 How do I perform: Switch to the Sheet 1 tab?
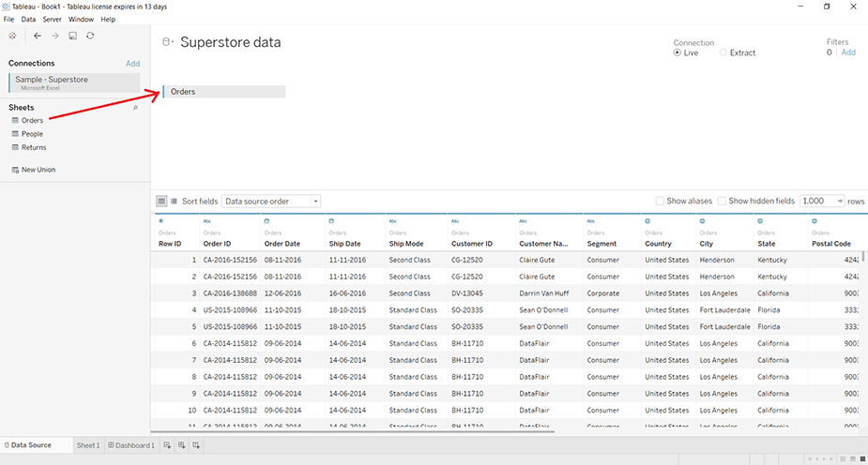[88, 445]
